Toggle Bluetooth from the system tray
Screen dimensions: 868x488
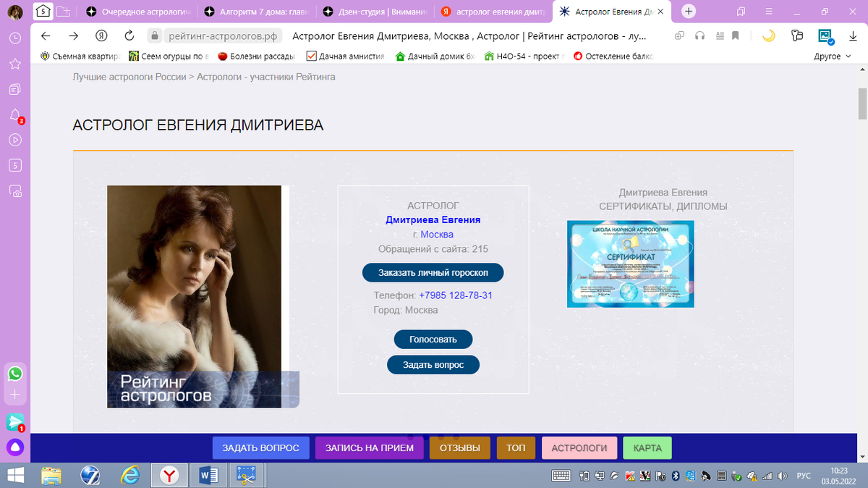tap(675, 476)
